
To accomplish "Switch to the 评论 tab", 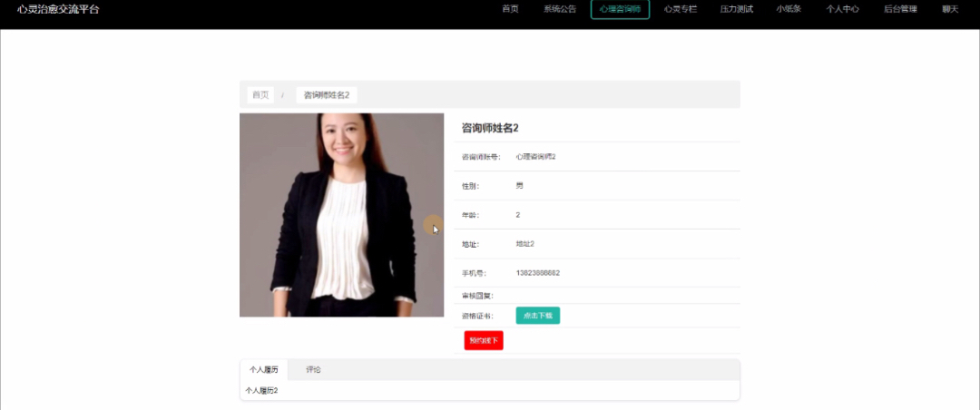I will click(313, 370).
